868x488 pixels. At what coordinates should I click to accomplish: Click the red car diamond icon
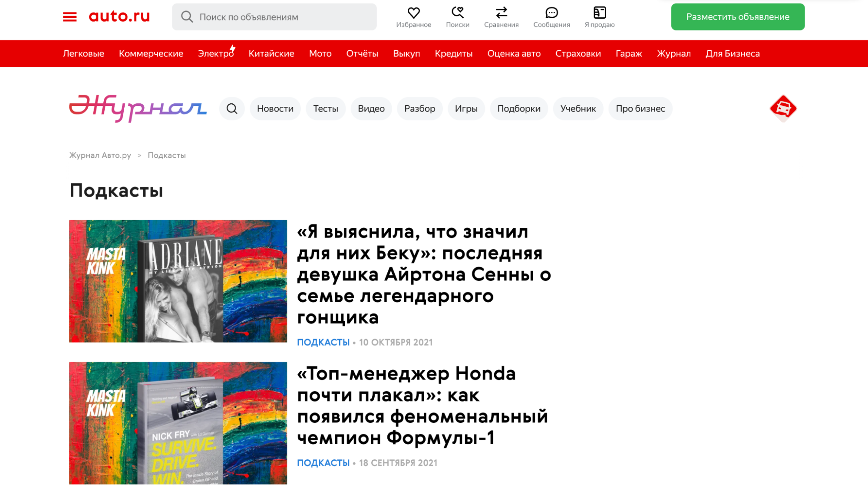(x=783, y=109)
